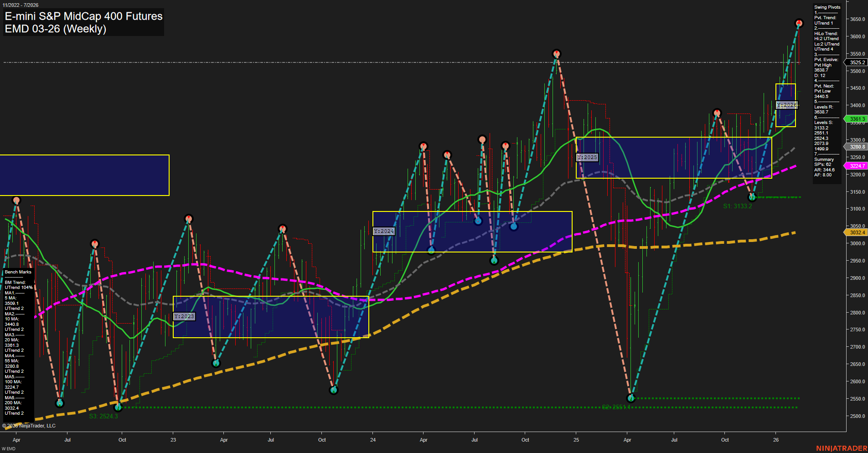Select the Y:2023 yellow range box label
This screenshot has width=868, height=453.
(185, 316)
